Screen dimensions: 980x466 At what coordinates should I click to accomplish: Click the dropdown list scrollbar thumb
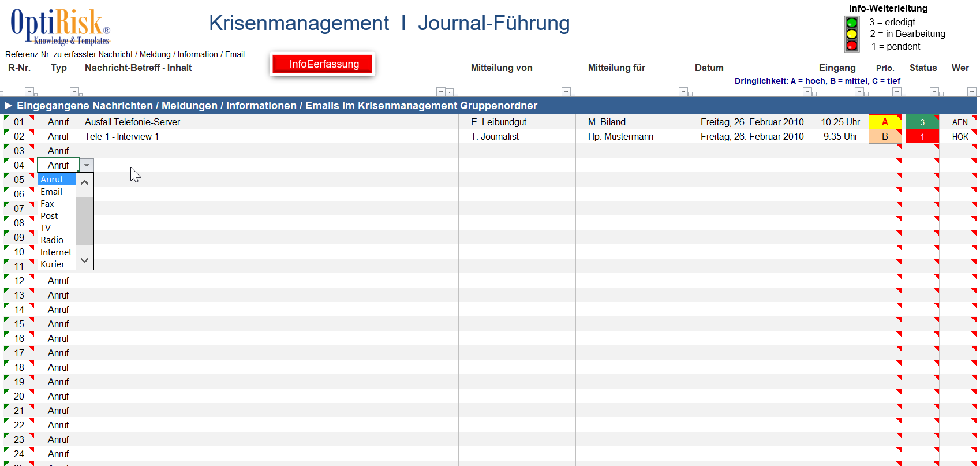pyautogui.click(x=85, y=221)
